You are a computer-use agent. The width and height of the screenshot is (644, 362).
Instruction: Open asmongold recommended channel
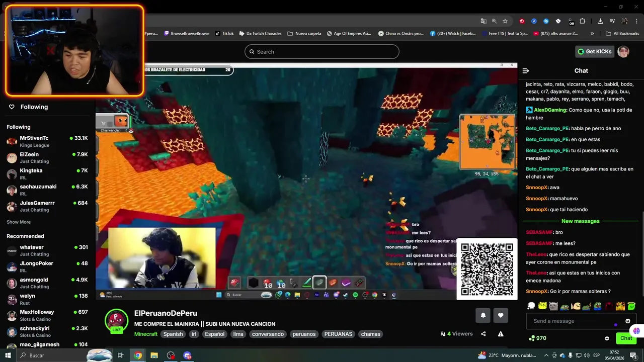click(48, 283)
